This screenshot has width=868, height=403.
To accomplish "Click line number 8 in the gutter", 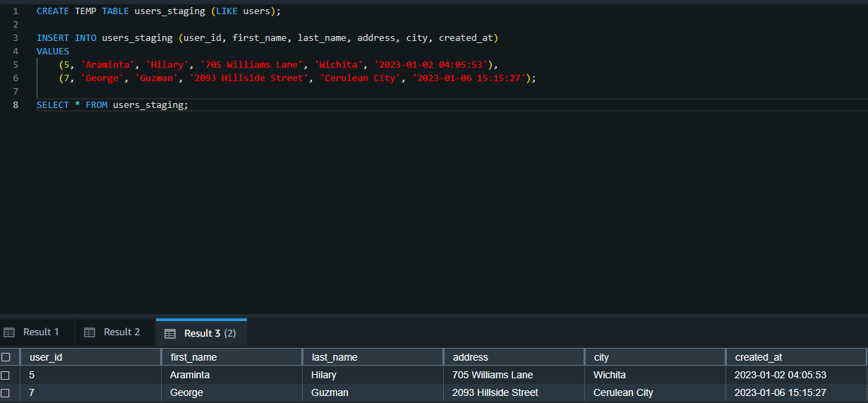I will [x=16, y=105].
